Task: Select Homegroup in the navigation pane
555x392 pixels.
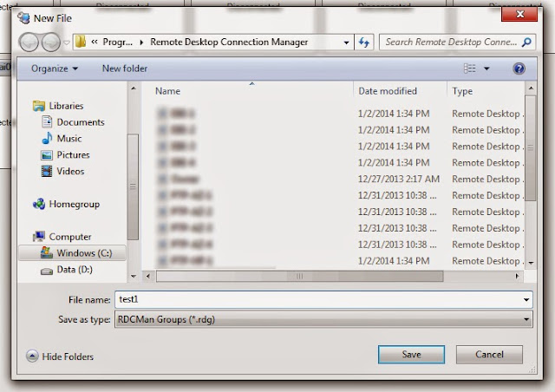Action: tap(75, 204)
